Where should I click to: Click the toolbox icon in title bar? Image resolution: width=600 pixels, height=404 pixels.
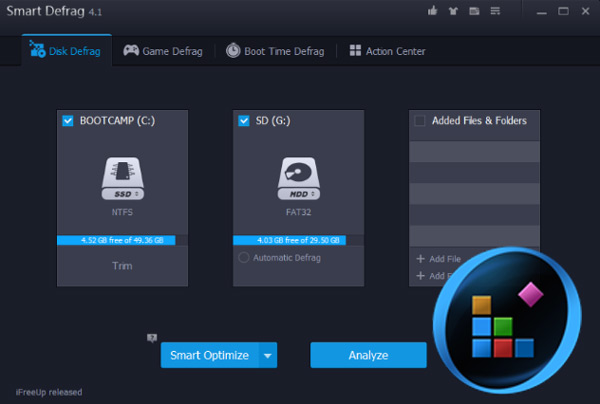[474, 11]
